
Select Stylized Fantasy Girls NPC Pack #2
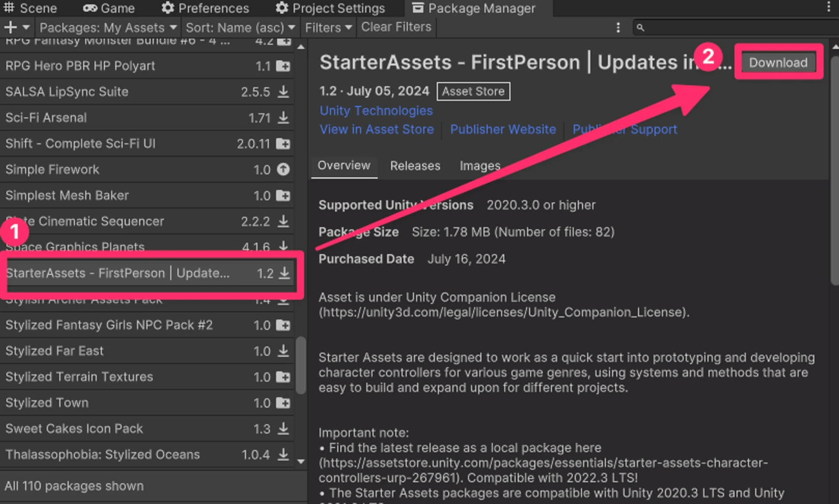click(x=147, y=325)
